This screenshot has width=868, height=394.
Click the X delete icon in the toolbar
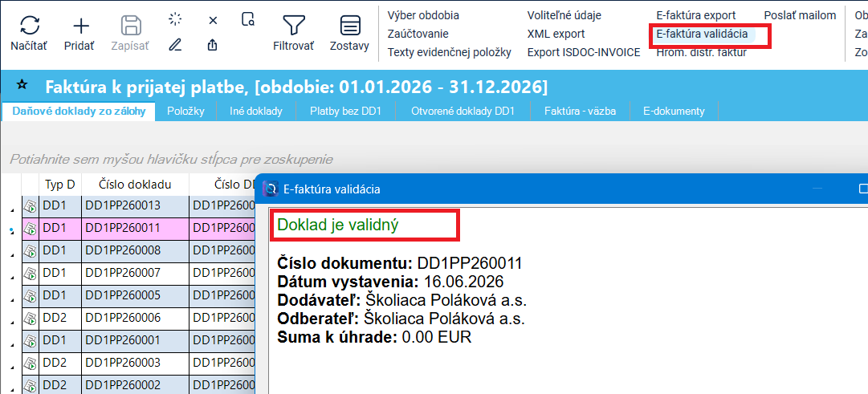(213, 21)
